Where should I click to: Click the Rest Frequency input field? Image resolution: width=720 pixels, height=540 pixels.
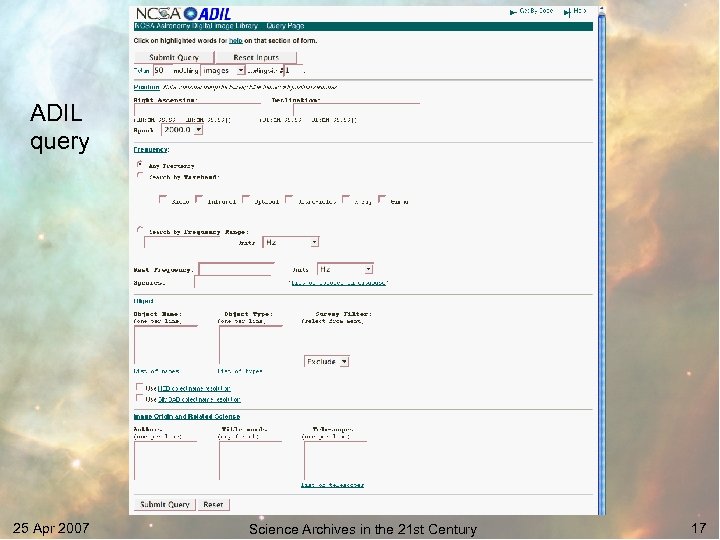tap(236, 269)
